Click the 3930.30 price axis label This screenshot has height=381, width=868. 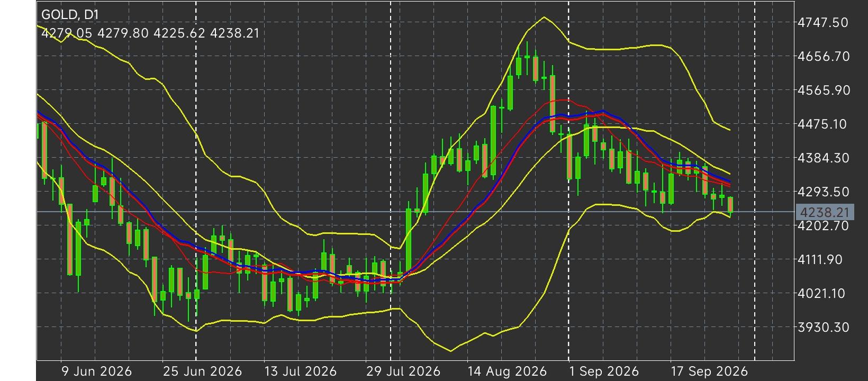tap(823, 327)
